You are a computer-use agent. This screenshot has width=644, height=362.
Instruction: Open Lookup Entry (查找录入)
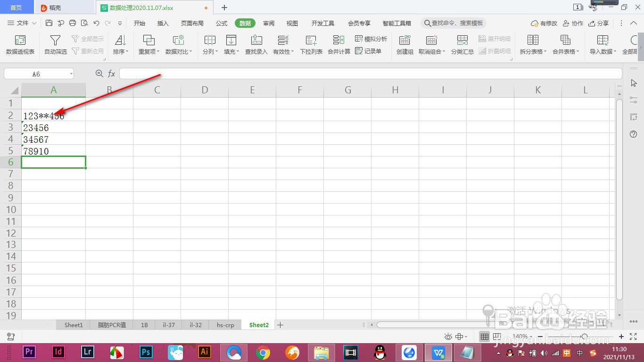(x=256, y=45)
